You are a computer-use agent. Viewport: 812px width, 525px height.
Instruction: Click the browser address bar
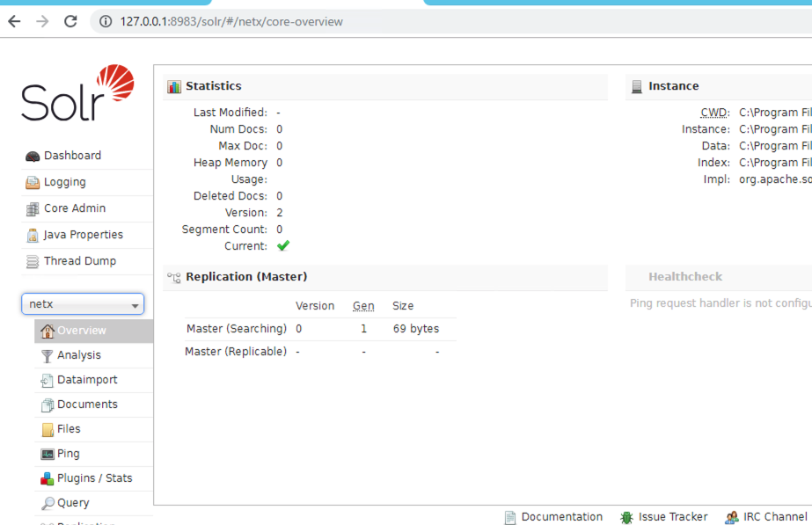tap(440, 21)
